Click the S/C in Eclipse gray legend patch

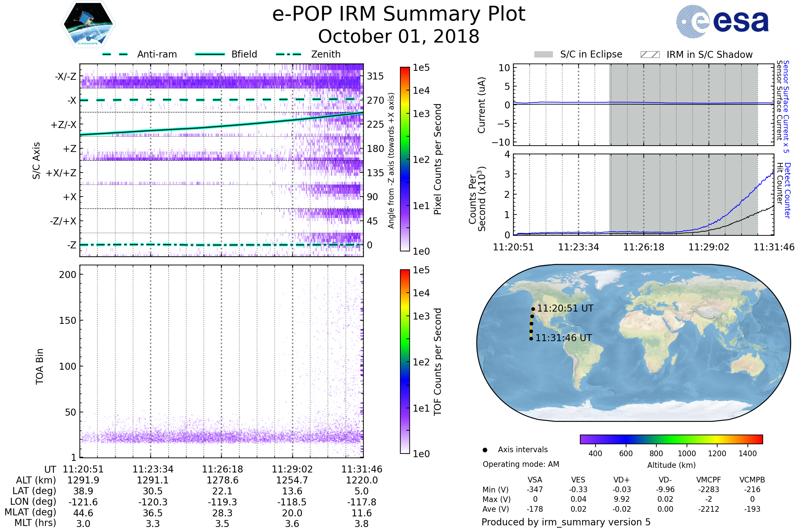point(543,55)
